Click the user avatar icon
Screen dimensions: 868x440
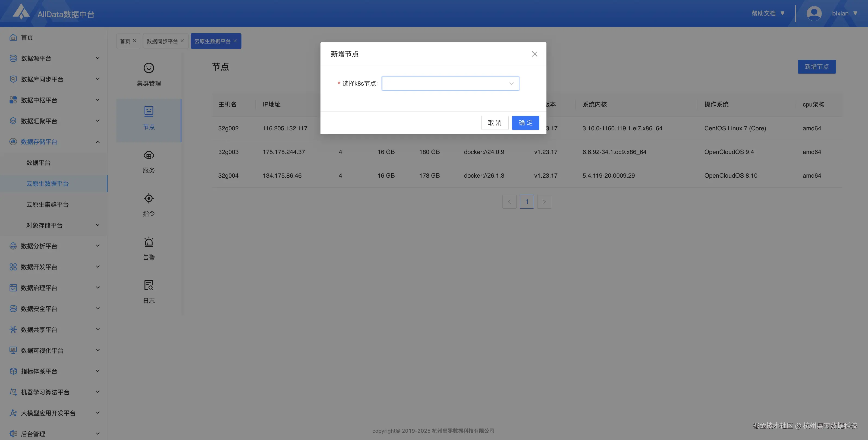click(x=814, y=14)
